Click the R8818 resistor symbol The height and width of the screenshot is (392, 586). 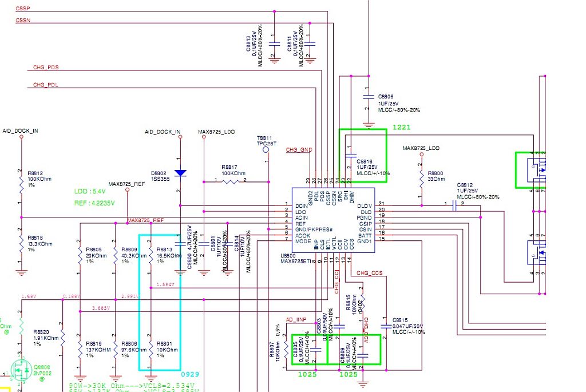click(21, 244)
